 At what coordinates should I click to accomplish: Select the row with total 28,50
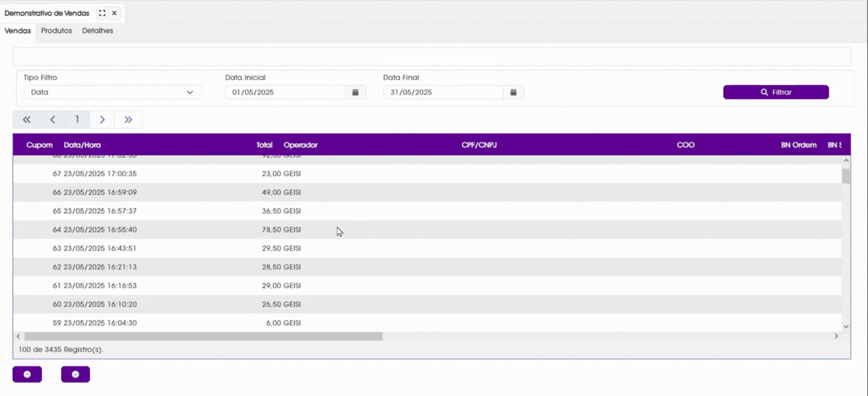427,267
